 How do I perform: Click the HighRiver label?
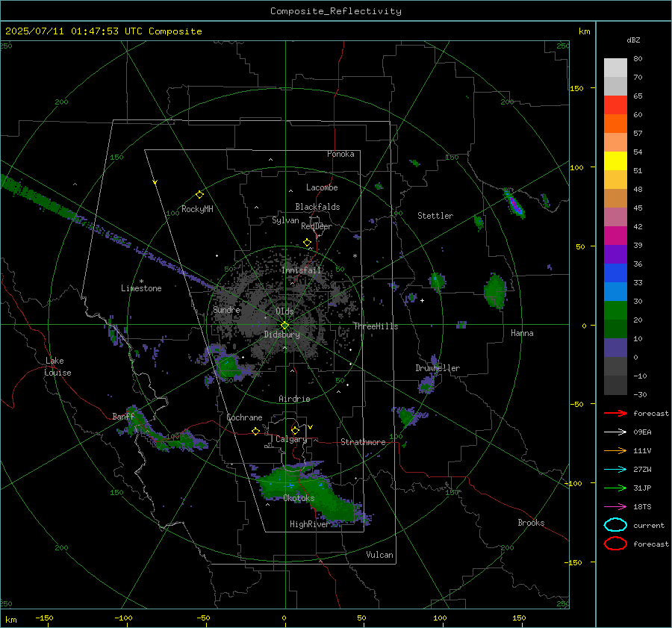click(x=309, y=524)
